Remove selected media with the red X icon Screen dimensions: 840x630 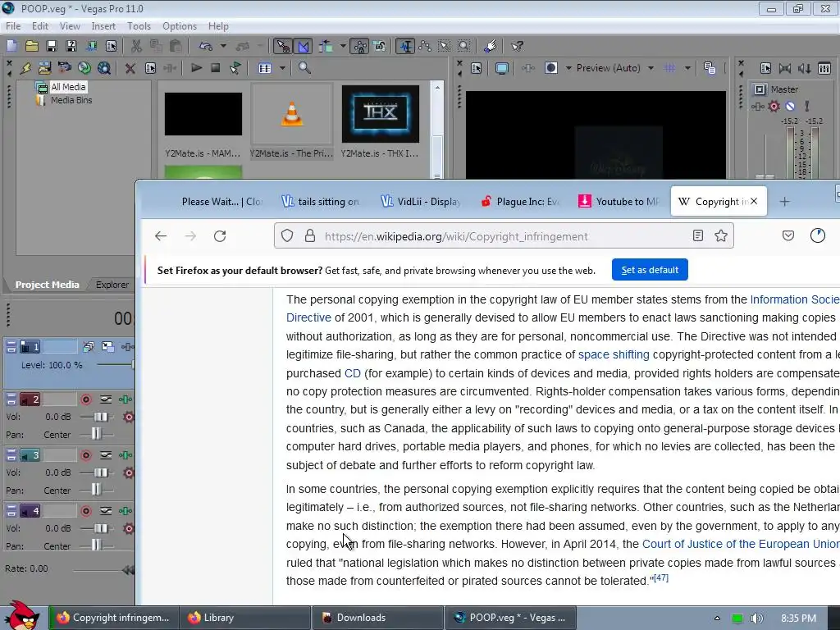tap(130, 68)
